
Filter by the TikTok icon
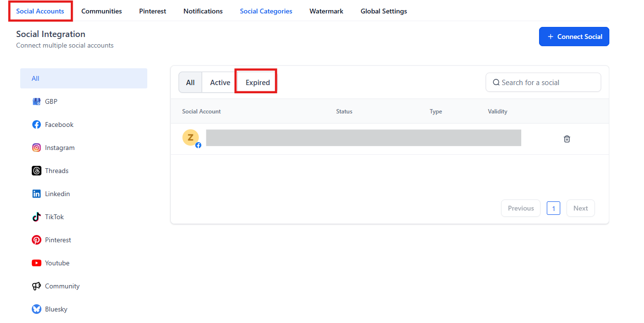coord(37,217)
